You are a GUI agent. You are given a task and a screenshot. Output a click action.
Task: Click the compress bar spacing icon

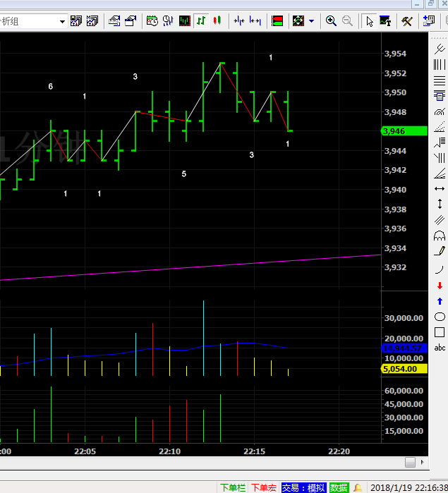[239, 21]
